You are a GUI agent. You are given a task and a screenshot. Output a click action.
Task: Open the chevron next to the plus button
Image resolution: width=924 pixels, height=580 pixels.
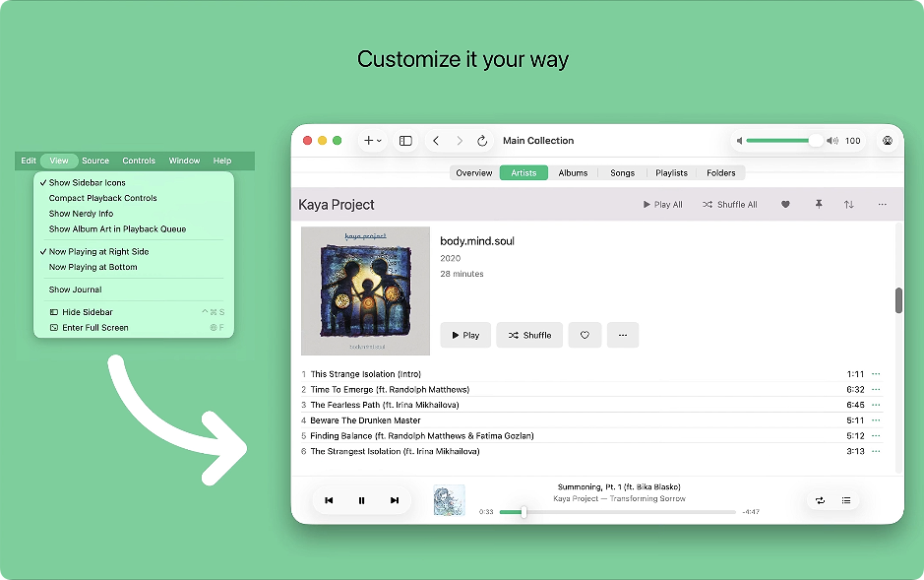pyautogui.click(x=379, y=141)
